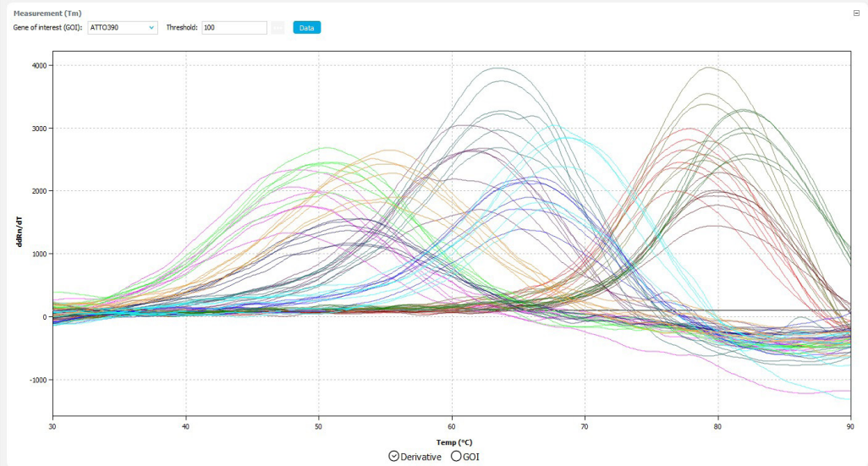Click the 4000 y-axis value
Viewport: 868px width, 466px height.
[39, 65]
